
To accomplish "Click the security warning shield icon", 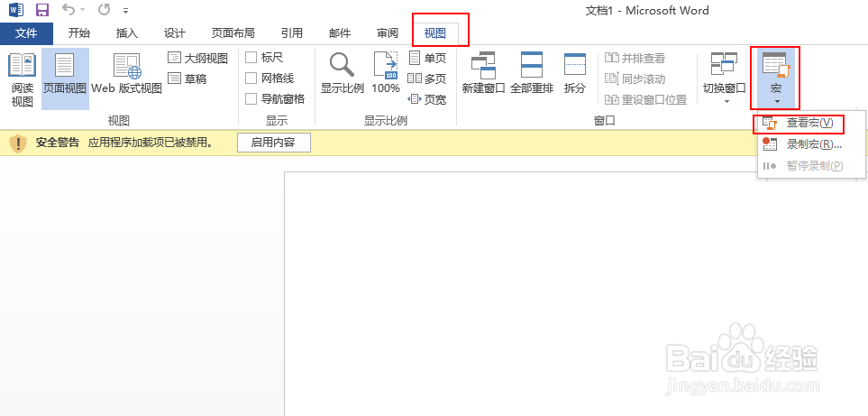I will pos(18,143).
